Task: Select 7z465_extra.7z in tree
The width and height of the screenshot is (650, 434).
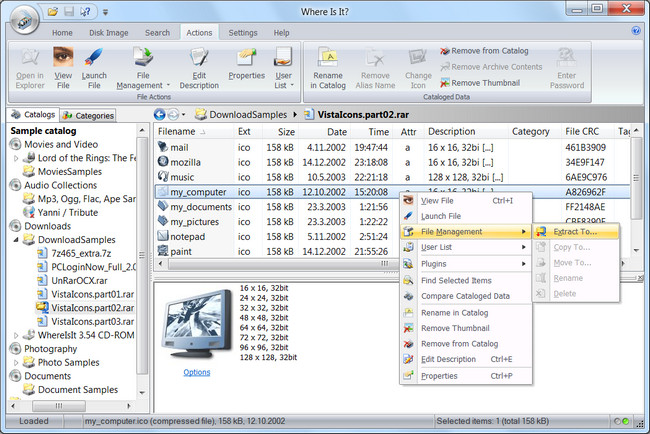Action: pos(81,253)
